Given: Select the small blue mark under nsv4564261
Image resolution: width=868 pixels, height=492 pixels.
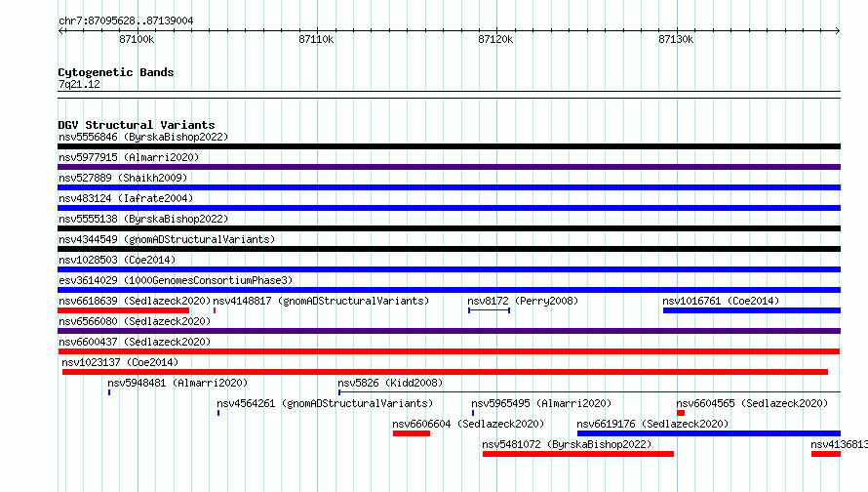Looking at the screenshot, I should click(x=218, y=413).
